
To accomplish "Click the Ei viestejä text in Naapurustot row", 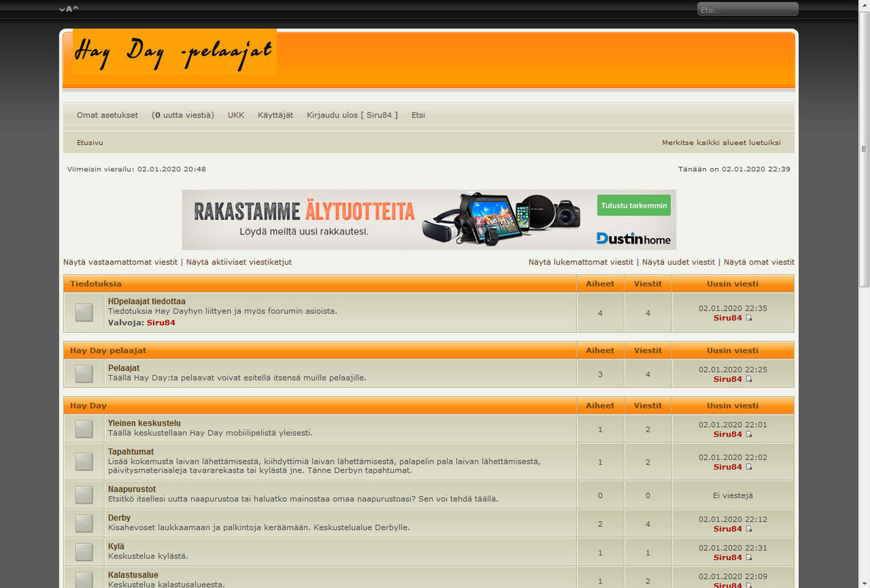I will pos(733,495).
